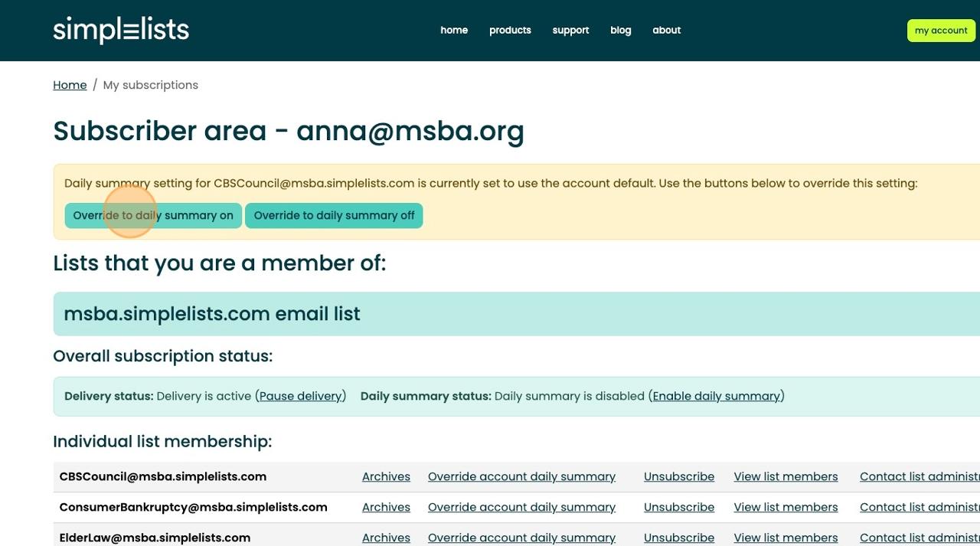Select ConsumerBankruptcy@msba.simplelists.com list name
The width and height of the screenshot is (980, 546).
[x=193, y=507]
